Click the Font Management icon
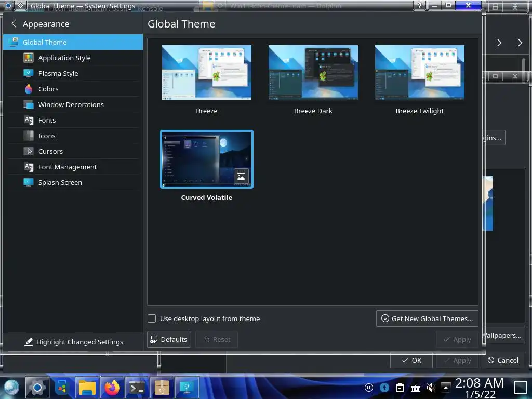Screen dimensions: 532x399 click(29, 167)
